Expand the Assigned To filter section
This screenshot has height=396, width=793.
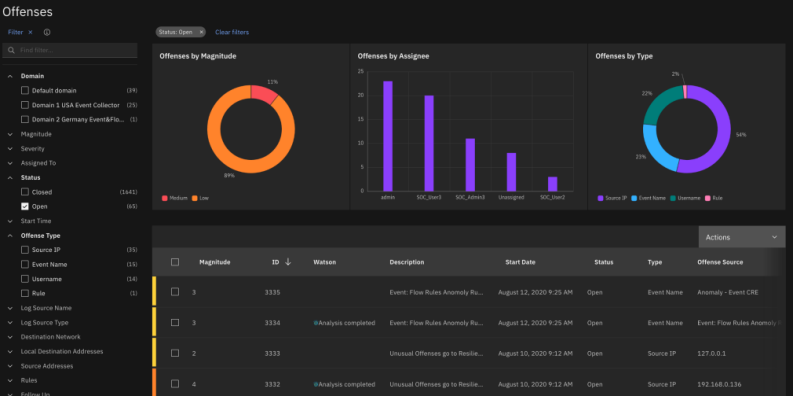click(10, 163)
